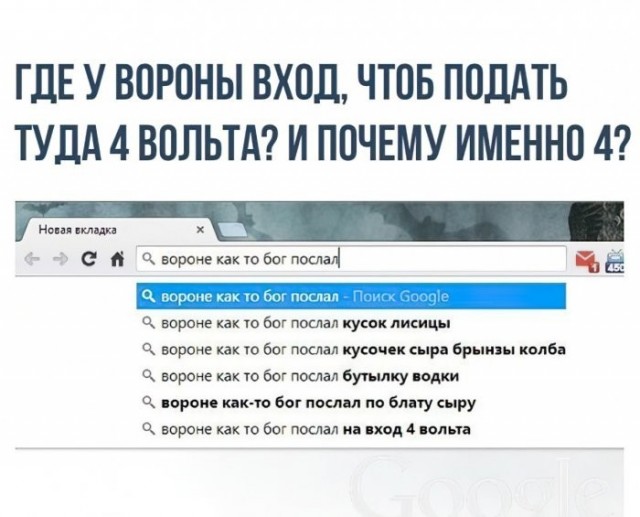Open the Gmail notifier extension icon

[x=587, y=261]
